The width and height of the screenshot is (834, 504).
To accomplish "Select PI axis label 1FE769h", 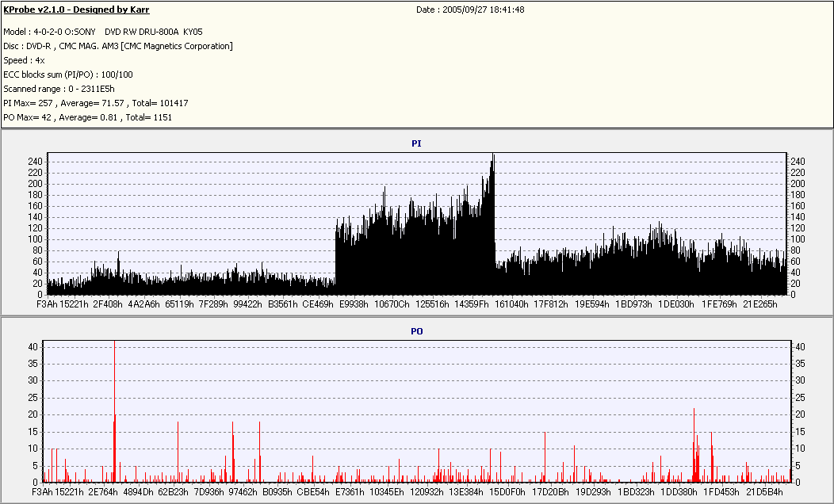I will coord(720,304).
